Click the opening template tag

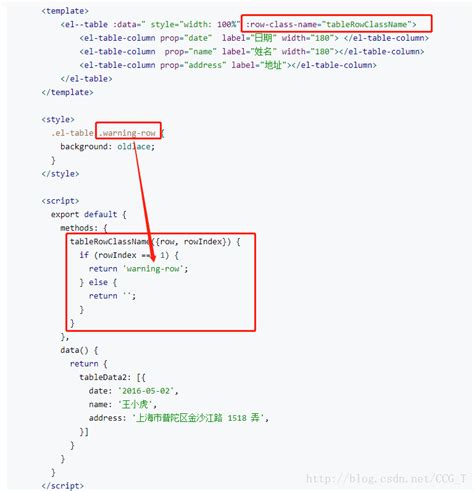(x=65, y=11)
